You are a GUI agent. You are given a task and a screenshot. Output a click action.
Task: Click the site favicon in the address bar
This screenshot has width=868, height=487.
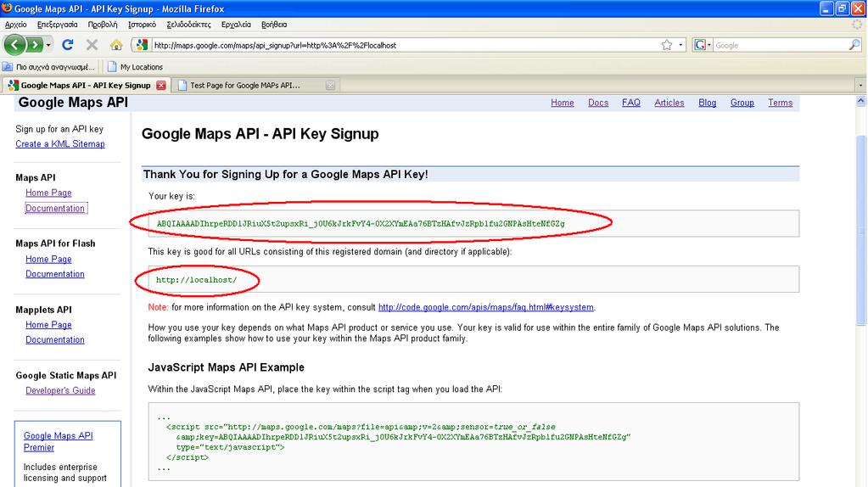click(x=143, y=45)
